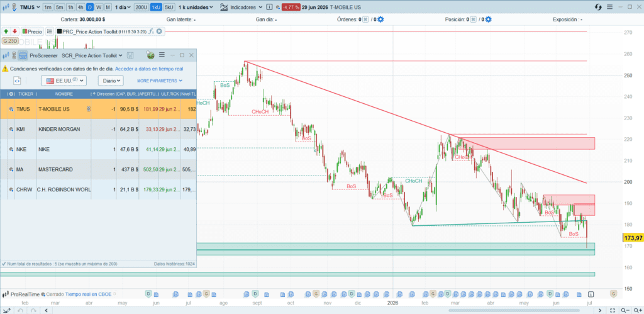Select the 1h timeframe button
Screen dimensions: 644x314
(70, 7)
